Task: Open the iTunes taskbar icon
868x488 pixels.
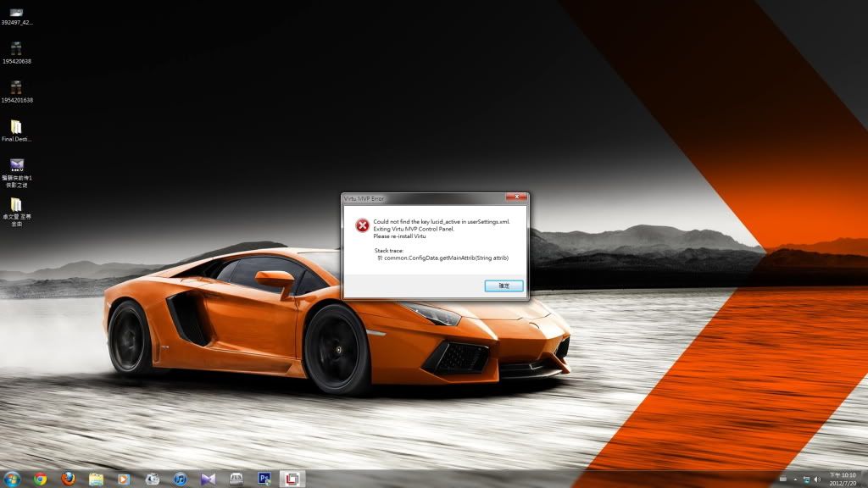Action: point(180,480)
